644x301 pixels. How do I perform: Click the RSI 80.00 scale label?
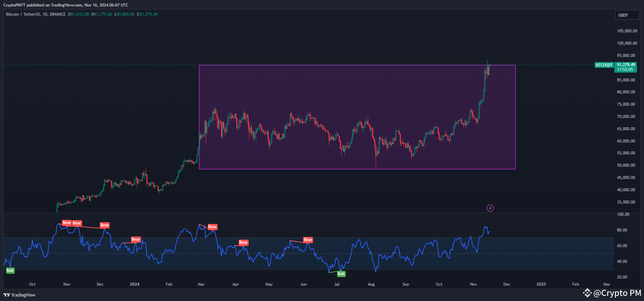622,230
